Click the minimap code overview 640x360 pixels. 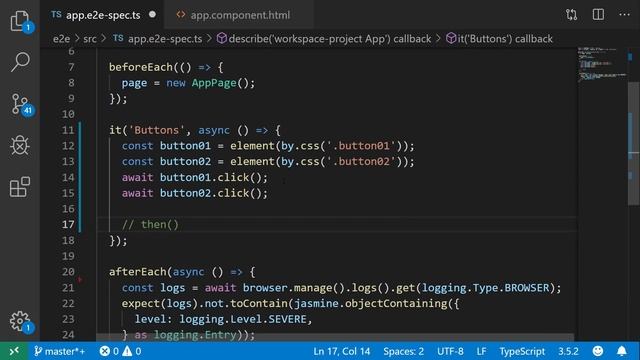[x=602, y=65]
